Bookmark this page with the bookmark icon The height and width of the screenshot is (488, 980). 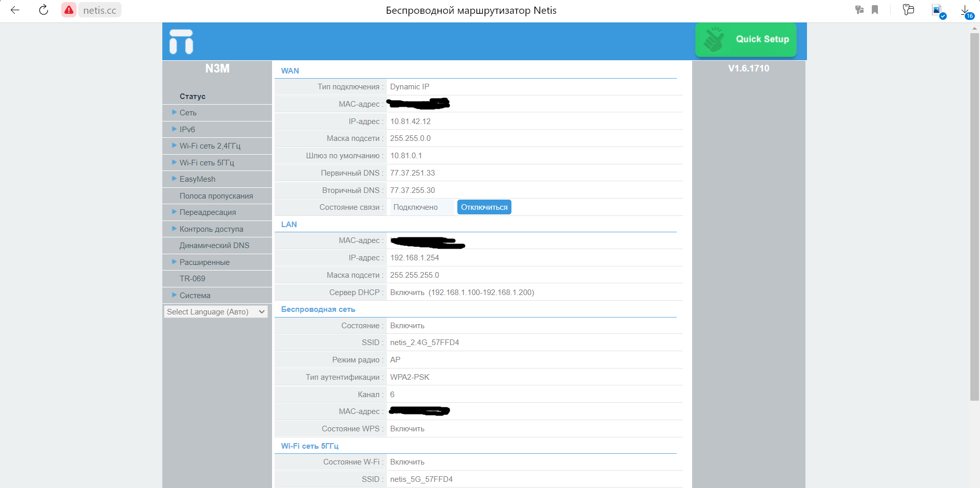tap(875, 10)
